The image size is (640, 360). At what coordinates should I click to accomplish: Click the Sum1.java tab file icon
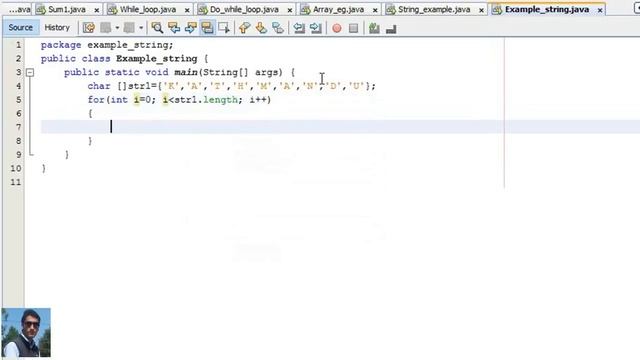tap(41, 9)
